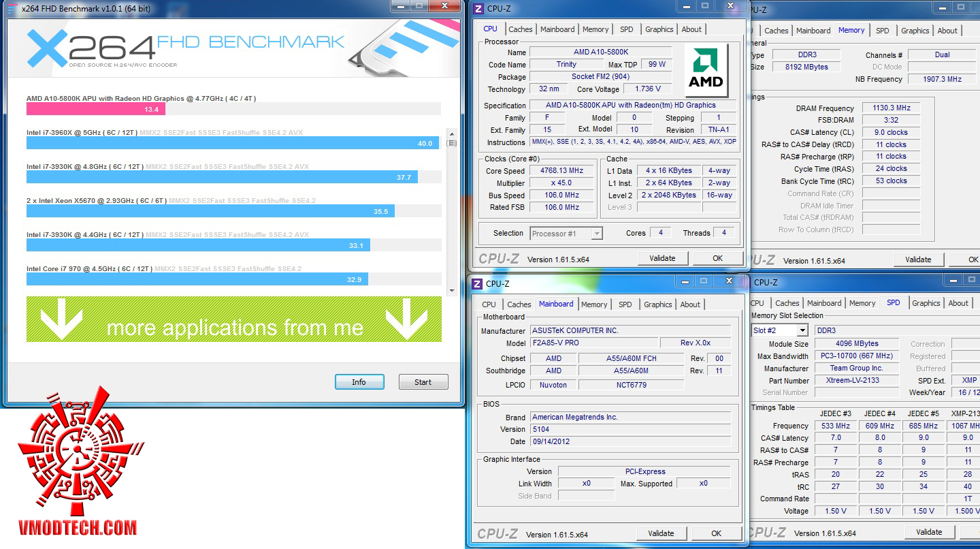This screenshot has width=980, height=549.
Task: Click the Max Bandwidth value 'PC3-10700 (667 MHz)'
Action: coord(856,356)
